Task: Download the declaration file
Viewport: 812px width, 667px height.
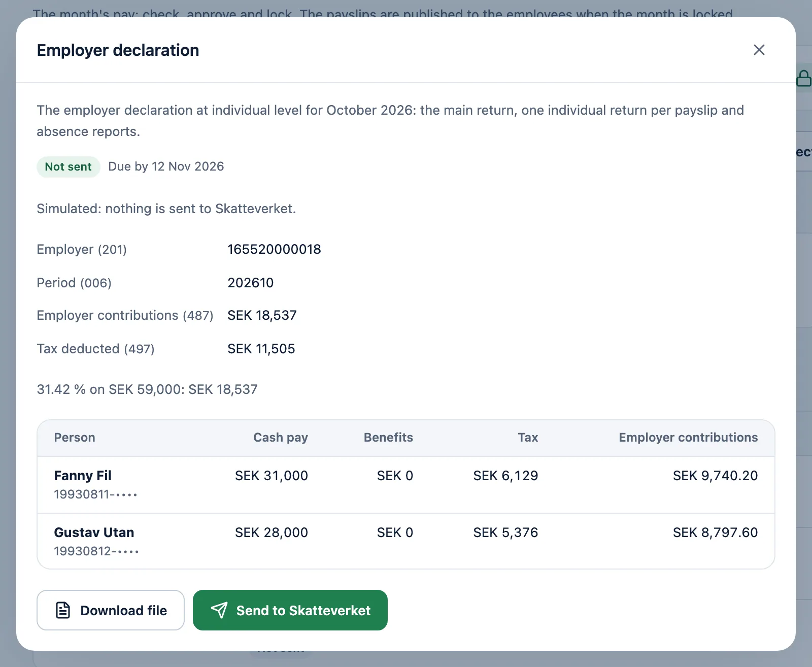Action: pos(111,610)
